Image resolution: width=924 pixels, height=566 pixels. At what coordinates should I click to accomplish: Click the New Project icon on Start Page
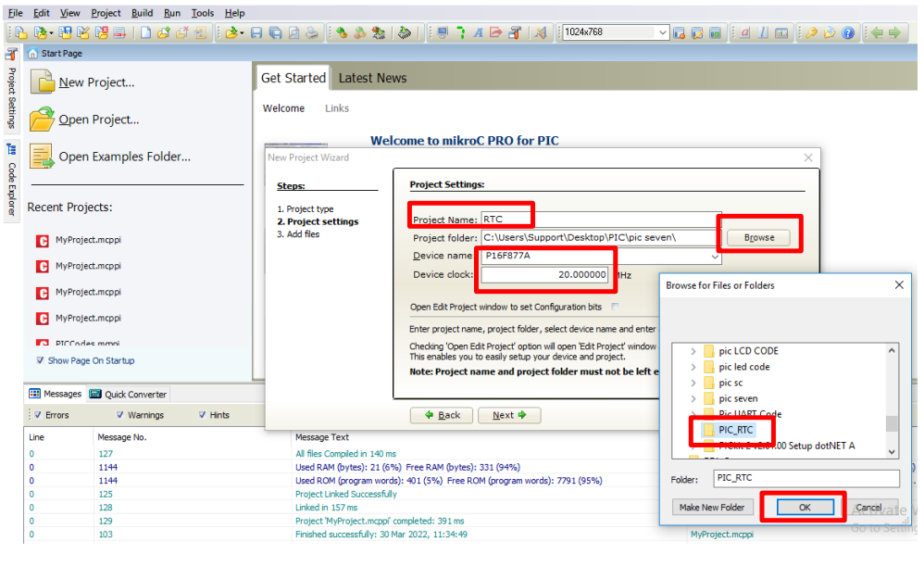coord(43,82)
